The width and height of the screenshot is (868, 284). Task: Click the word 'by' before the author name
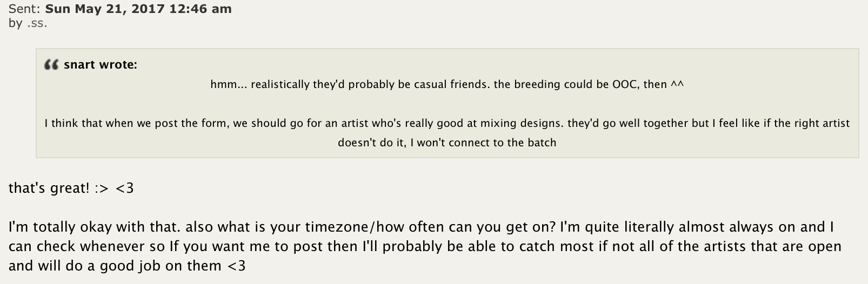click(16, 24)
